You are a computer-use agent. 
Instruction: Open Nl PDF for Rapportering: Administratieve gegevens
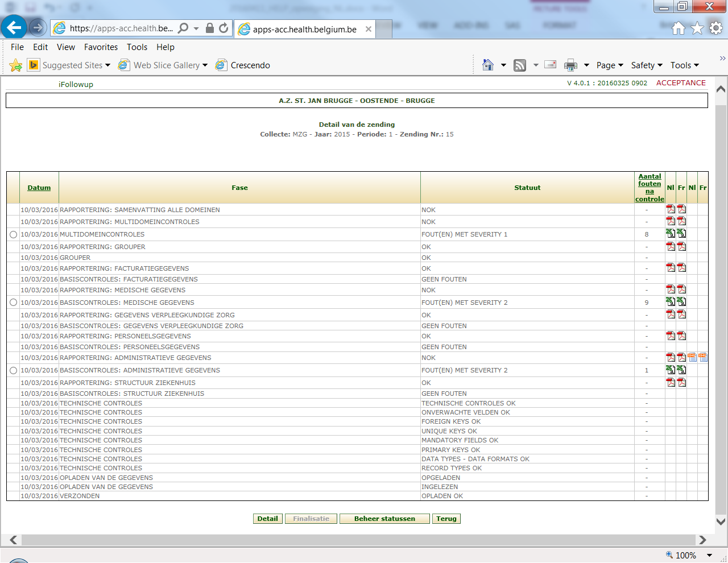coord(671,357)
